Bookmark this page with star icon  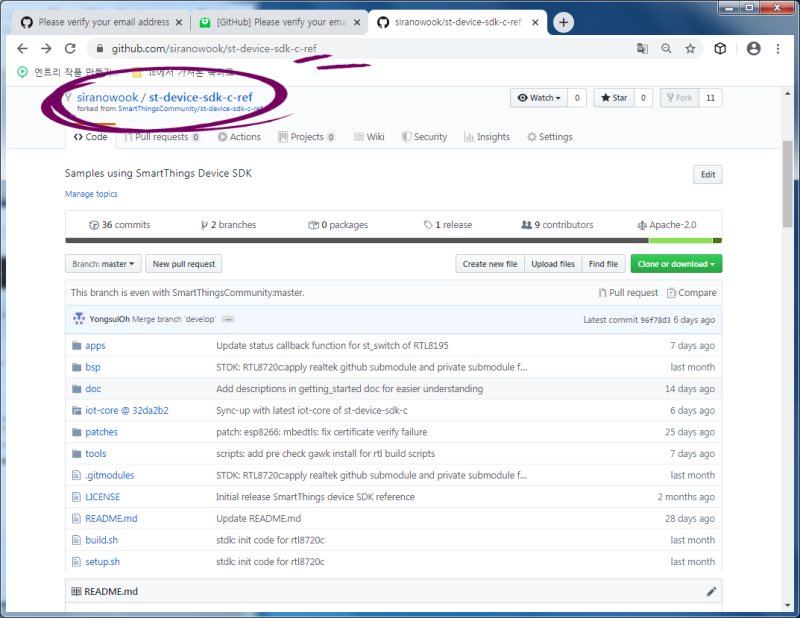pos(690,48)
